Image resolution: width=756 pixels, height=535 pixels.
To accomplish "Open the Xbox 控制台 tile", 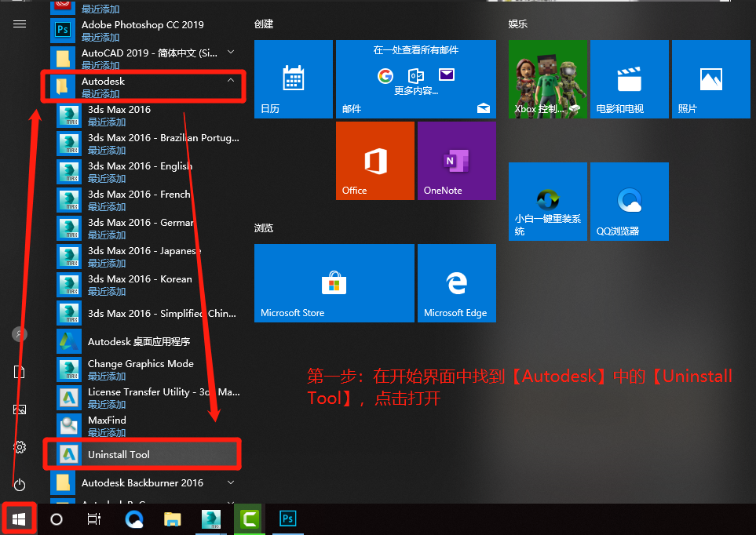I will [548, 79].
